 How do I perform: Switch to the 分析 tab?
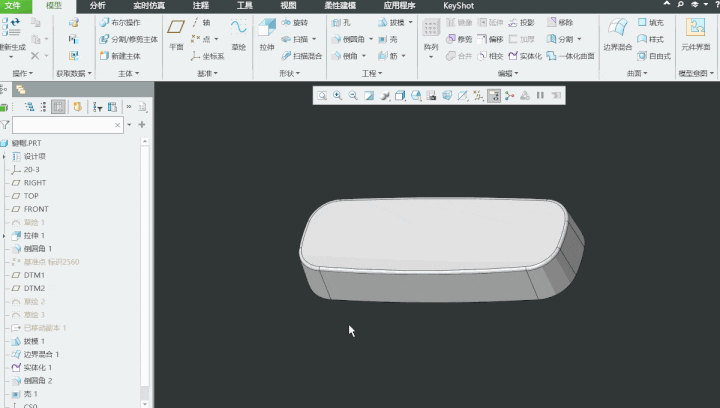click(x=97, y=6)
